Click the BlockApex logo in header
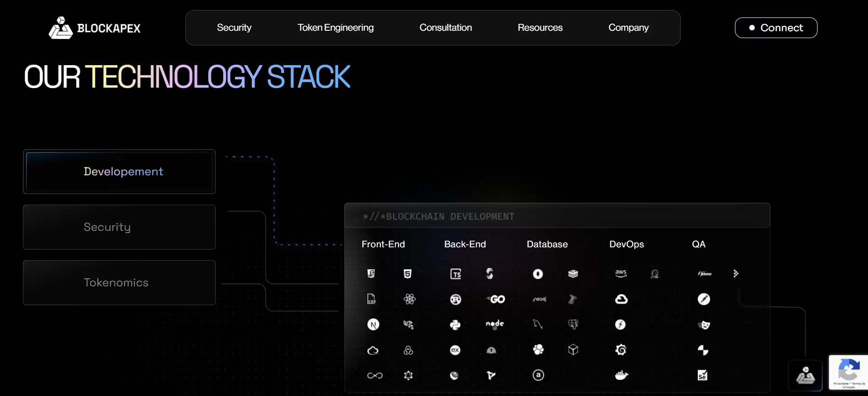Screen dimensions: 868x396 tap(95, 28)
